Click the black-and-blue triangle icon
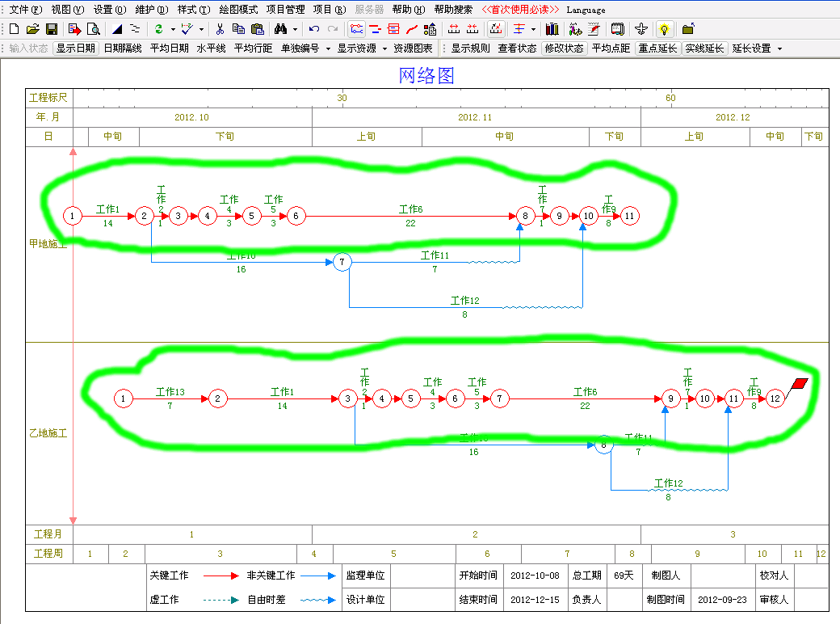The width and height of the screenshot is (840, 624). pyautogui.click(x=117, y=29)
